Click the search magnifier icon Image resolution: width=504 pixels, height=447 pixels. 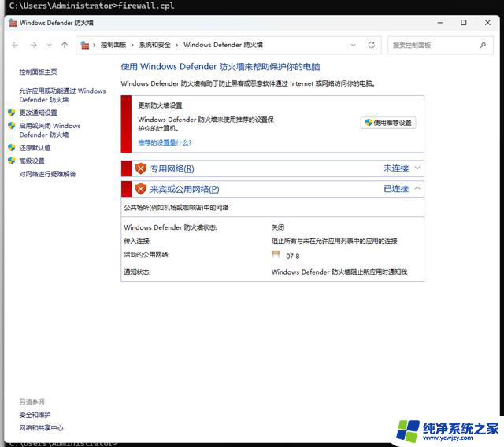pos(483,46)
